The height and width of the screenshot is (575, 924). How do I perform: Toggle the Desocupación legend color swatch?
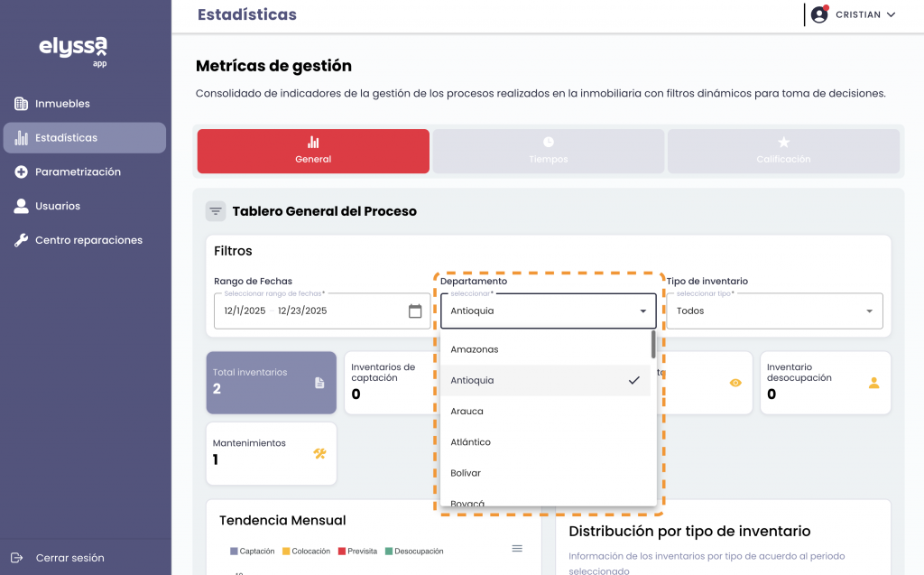[388, 551]
